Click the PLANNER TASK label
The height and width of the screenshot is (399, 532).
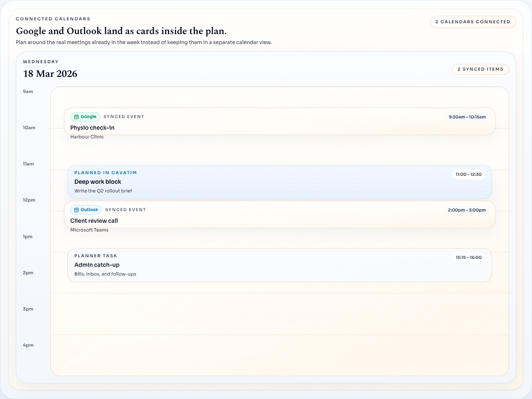(96, 256)
